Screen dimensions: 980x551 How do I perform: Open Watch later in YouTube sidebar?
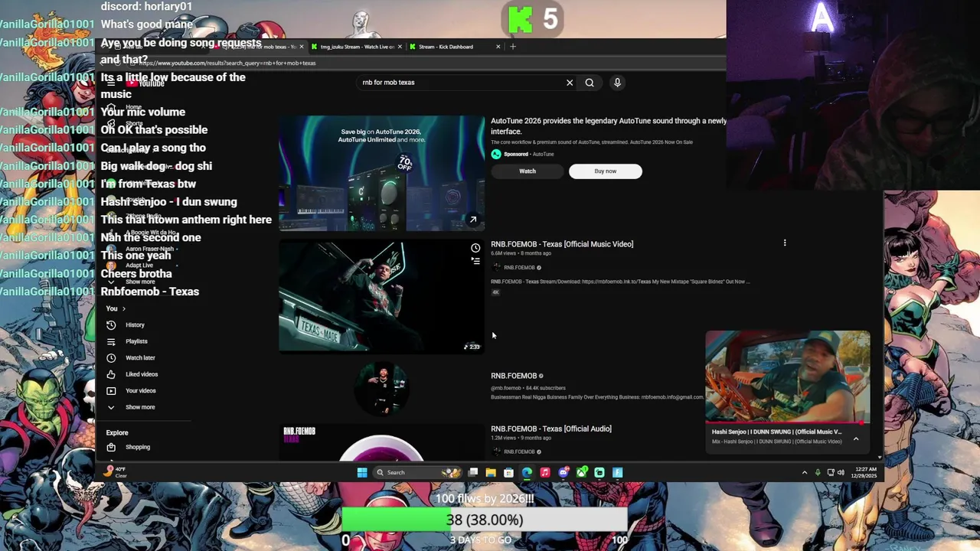(x=140, y=358)
